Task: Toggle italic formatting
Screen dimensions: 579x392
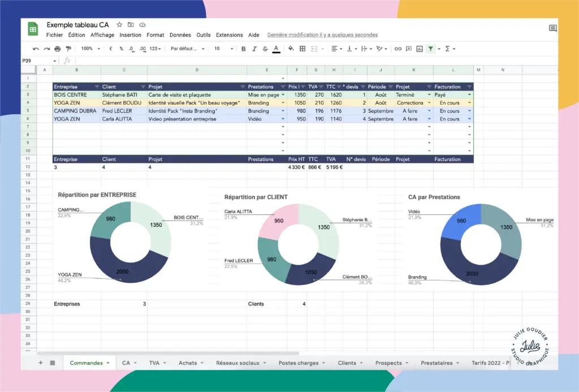Action: [x=254, y=49]
